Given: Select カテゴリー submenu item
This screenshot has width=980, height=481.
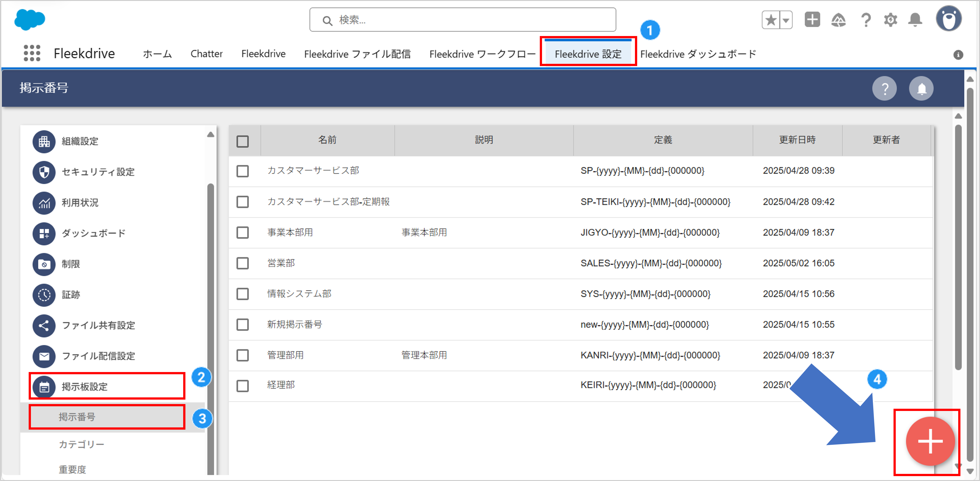Looking at the screenshot, I should click(x=81, y=444).
